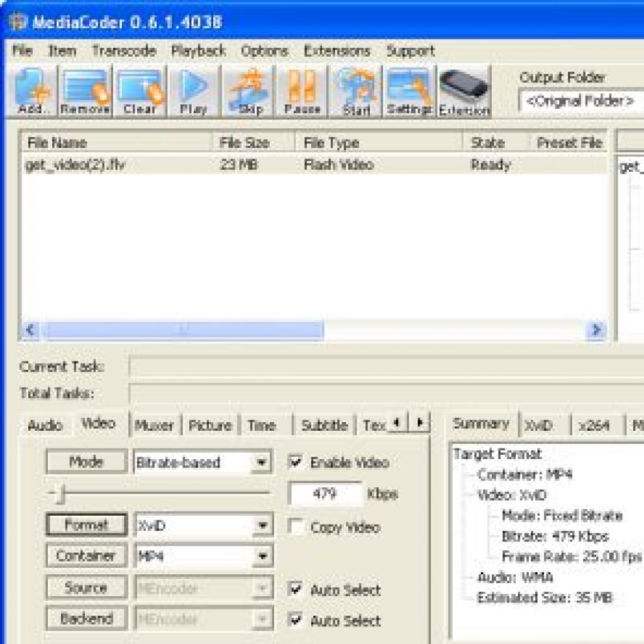644x644 pixels.
Task: Click the Format button
Action: pos(86,525)
